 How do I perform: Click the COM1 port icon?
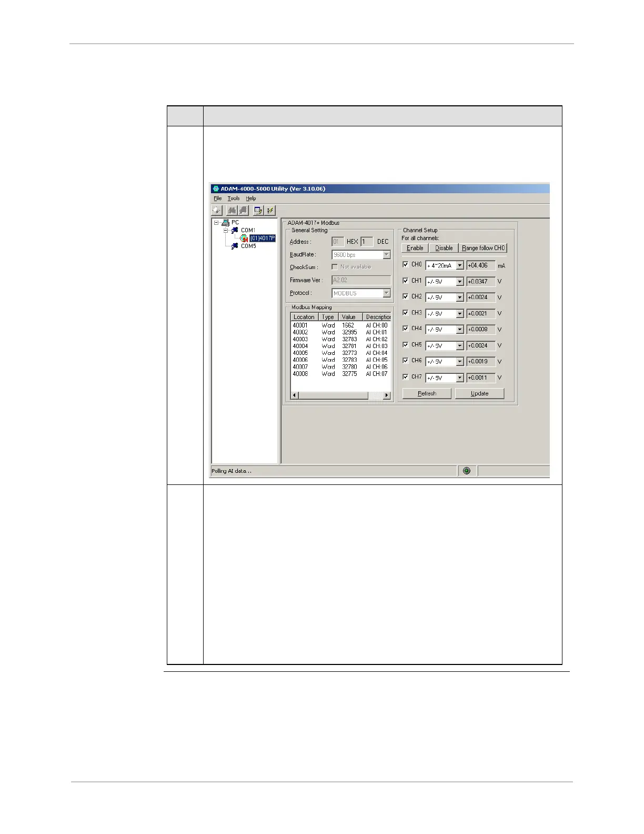[x=235, y=230]
